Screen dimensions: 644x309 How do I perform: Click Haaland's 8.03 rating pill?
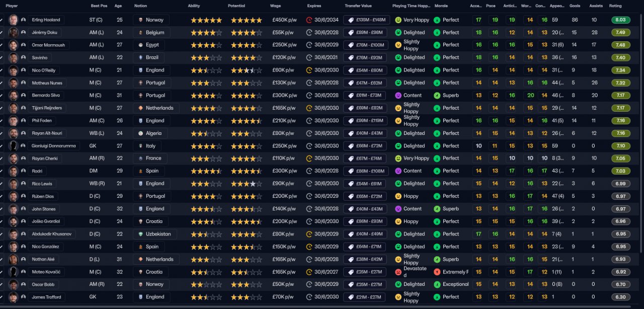click(x=621, y=20)
